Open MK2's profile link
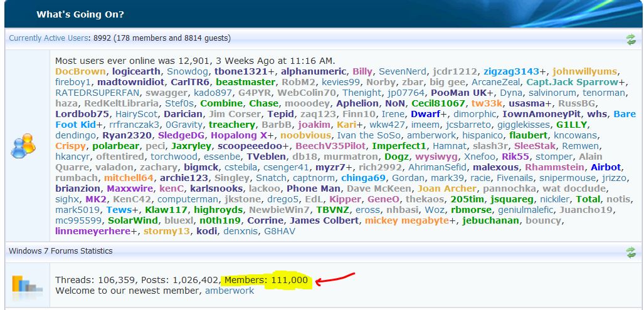 coord(96,199)
